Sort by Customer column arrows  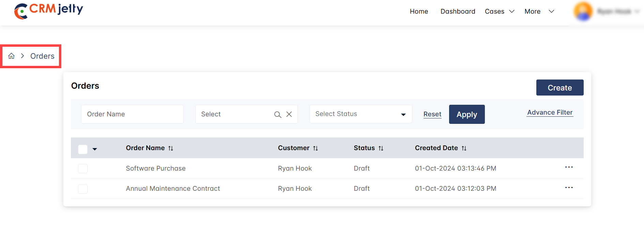pyautogui.click(x=316, y=148)
